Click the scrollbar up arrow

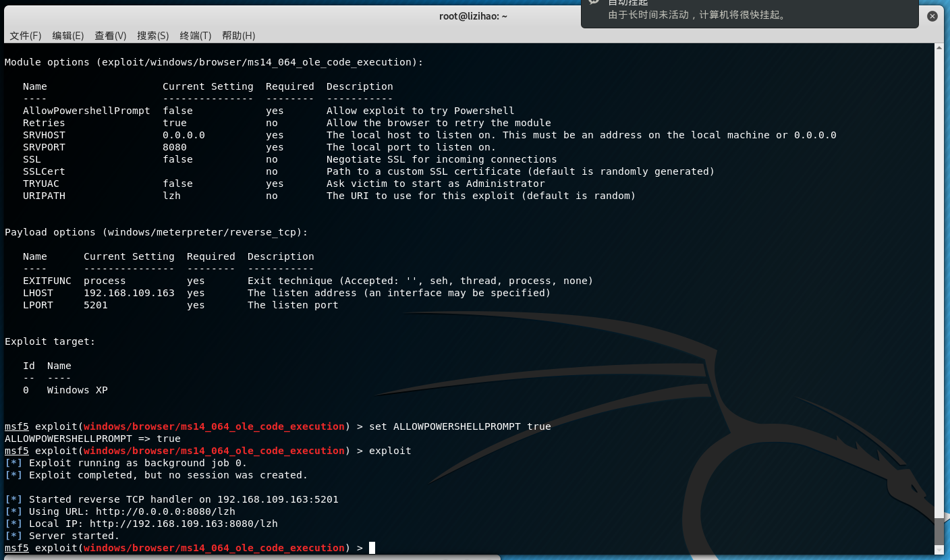pyautogui.click(x=939, y=48)
